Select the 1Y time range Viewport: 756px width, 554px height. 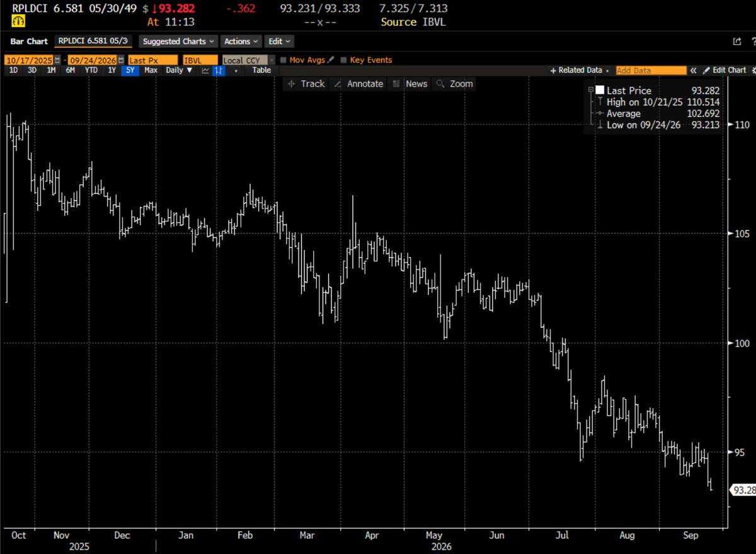click(x=112, y=71)
